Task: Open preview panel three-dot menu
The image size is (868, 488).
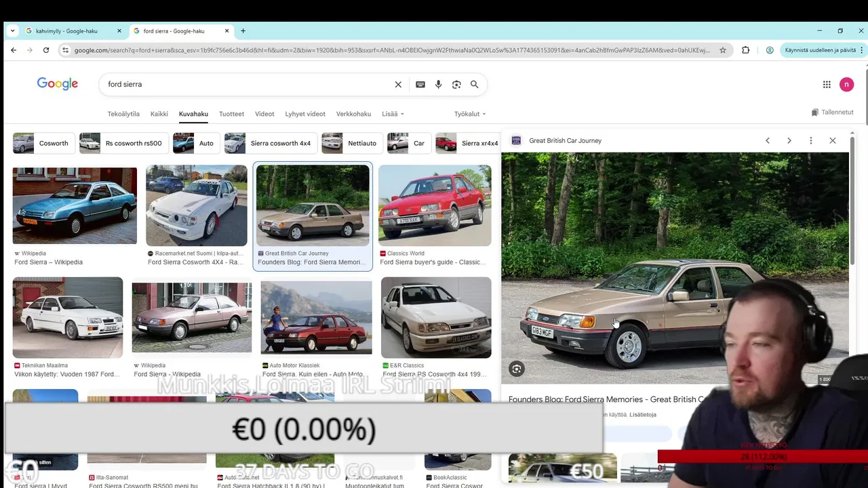Action: click(x=811, y=140)
